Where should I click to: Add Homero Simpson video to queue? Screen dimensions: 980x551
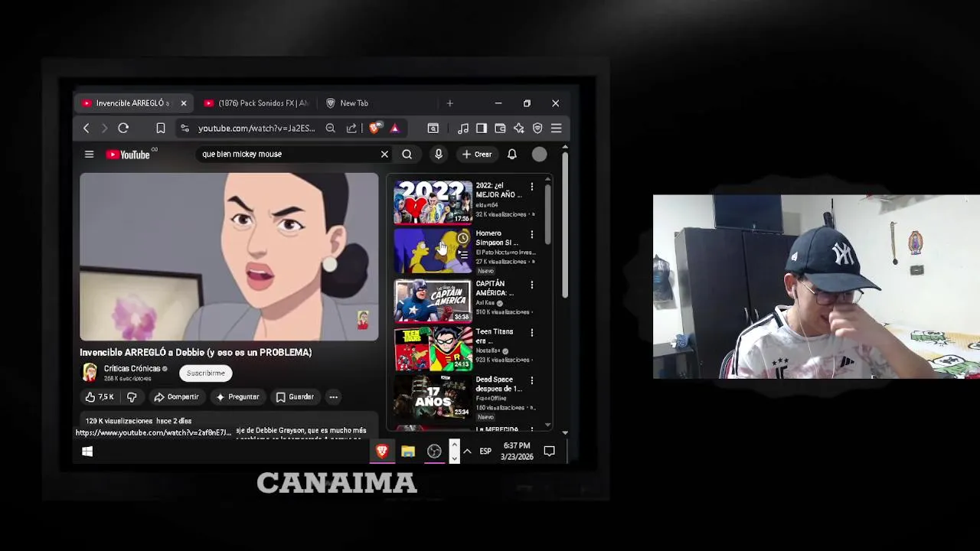point(463,255)
